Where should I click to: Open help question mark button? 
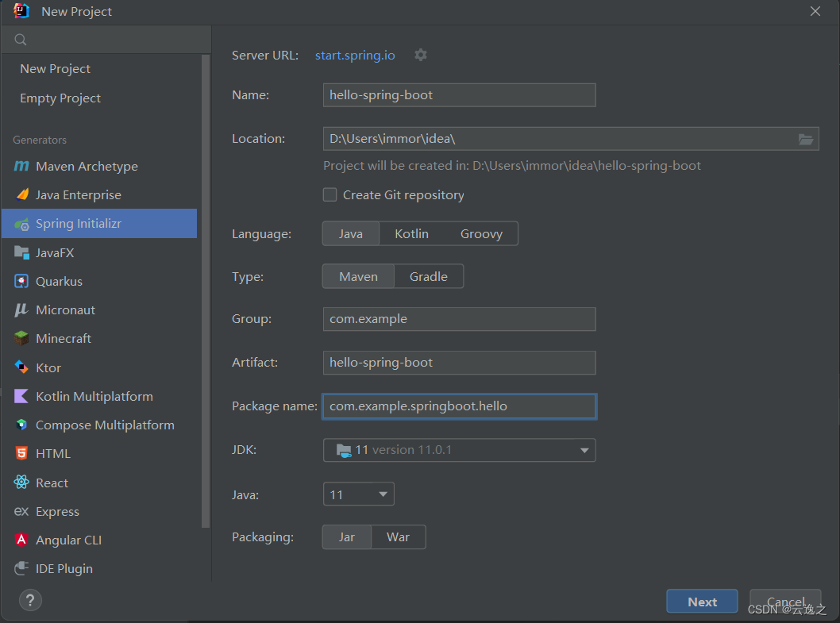click(30, 600)
